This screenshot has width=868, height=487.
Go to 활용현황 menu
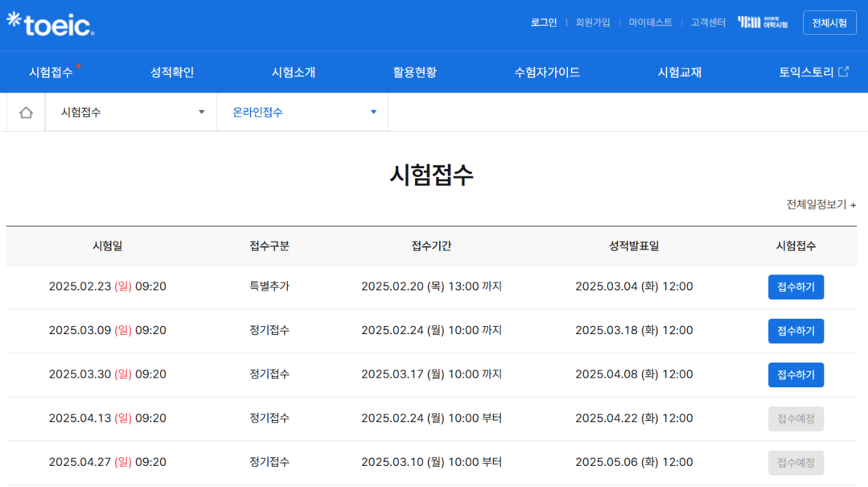414,72
